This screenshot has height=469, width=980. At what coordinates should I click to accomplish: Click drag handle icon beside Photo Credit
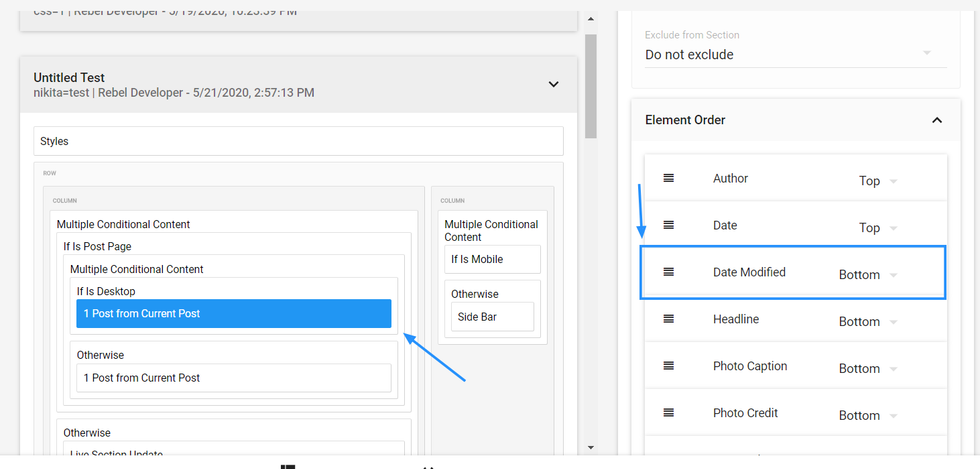[x=669, y=413]
